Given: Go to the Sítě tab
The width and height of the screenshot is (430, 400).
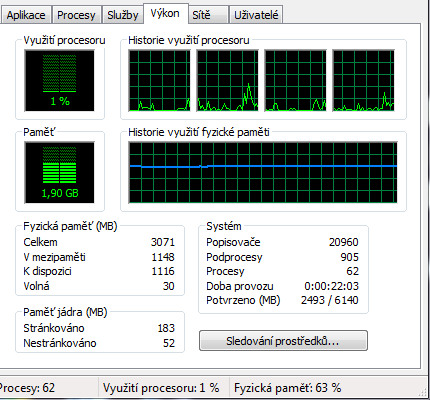Looking at the screenshot, I should pos(208,15).
